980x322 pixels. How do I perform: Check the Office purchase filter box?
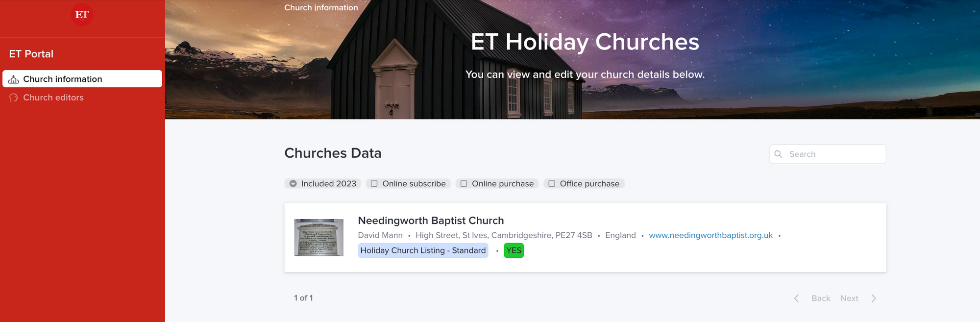(552, 184)
